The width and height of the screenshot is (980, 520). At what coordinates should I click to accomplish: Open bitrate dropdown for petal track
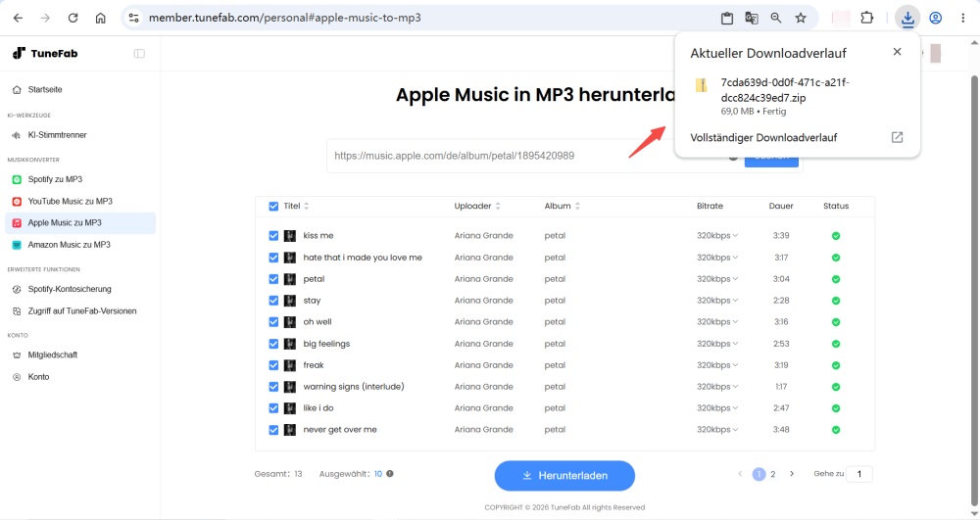(x=717, y=279)
